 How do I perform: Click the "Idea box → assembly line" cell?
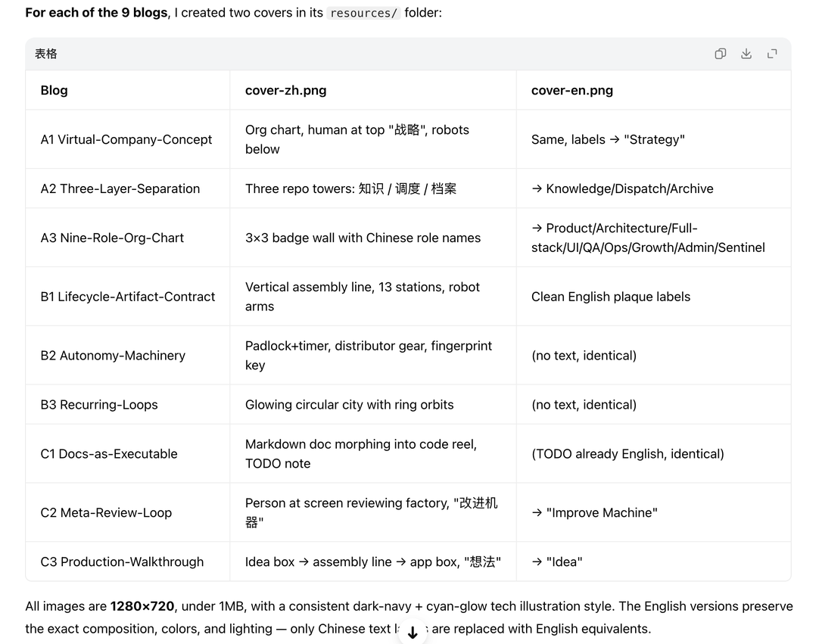373,562
